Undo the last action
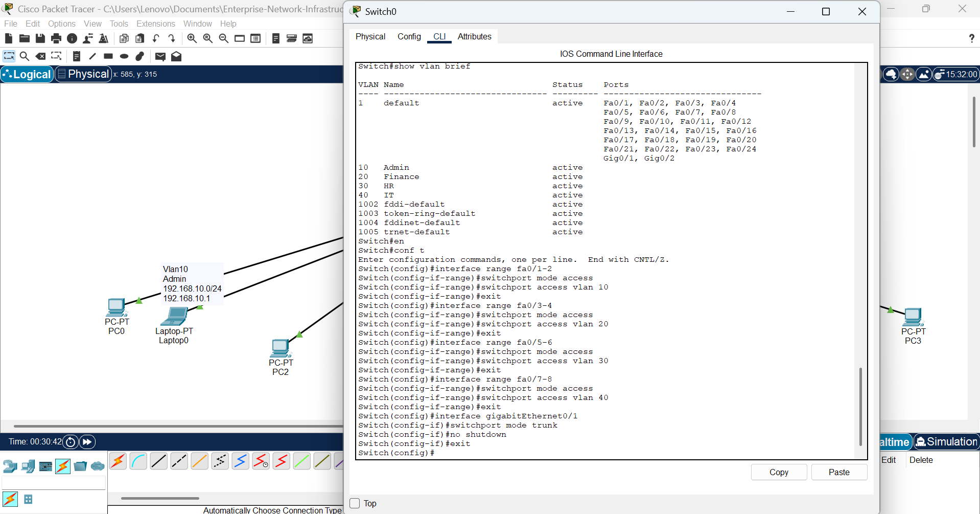The image size is (980, 514). [x=156, y=38]
